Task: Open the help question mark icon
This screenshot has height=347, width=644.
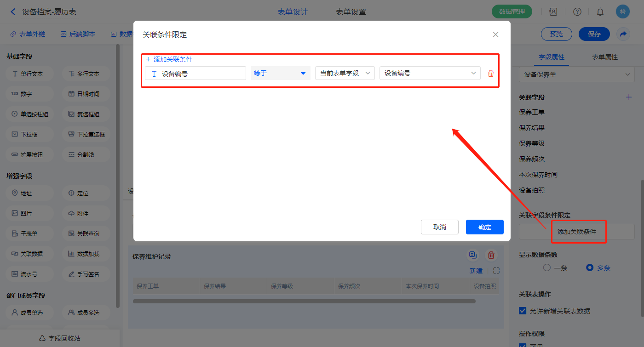Action: 577,12
